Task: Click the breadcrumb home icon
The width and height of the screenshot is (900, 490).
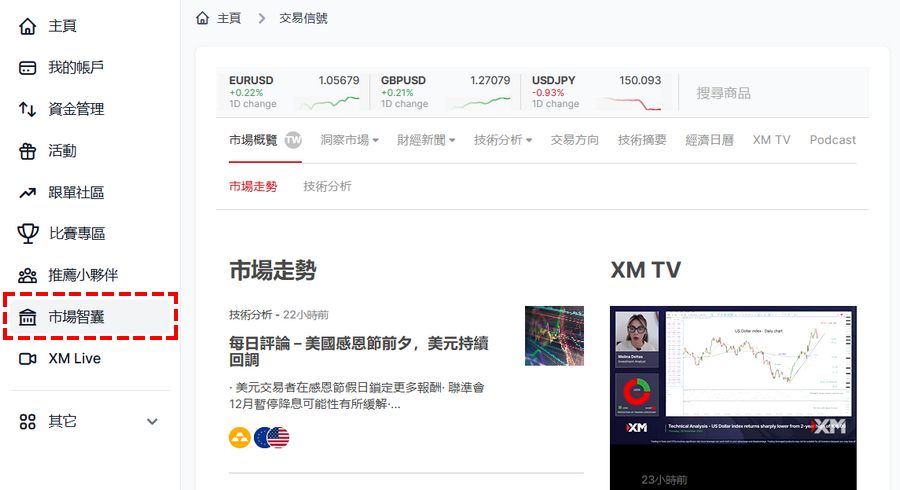Action: 202,18
